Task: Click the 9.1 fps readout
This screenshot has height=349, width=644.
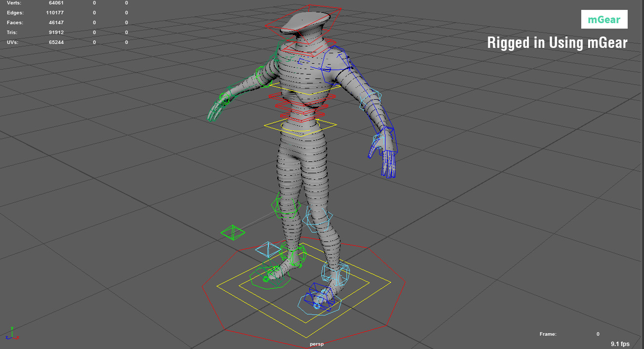Action: pos(620,344)
